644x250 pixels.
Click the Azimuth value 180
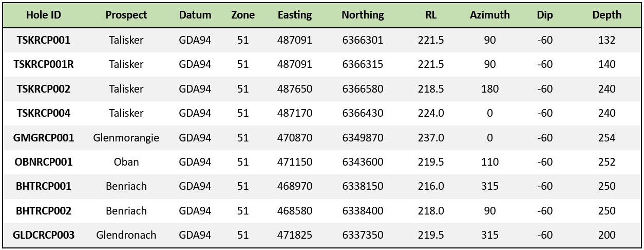pyautogui.click(x=489, y=89)
